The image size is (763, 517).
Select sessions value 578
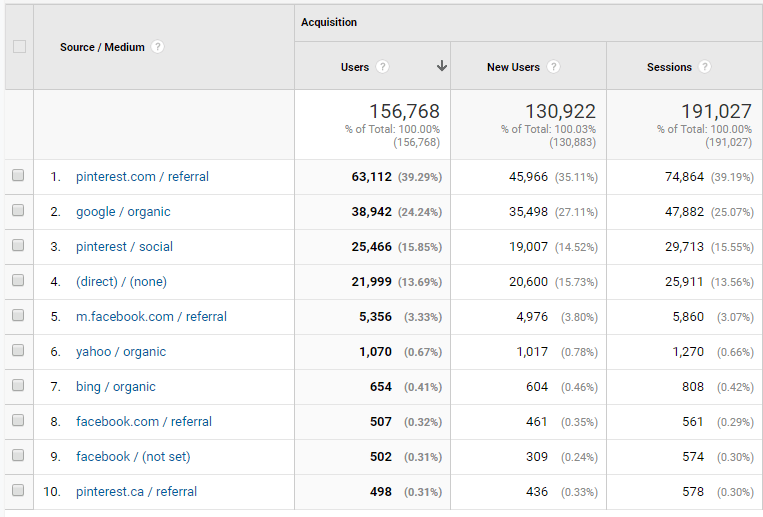pos(693,492)
